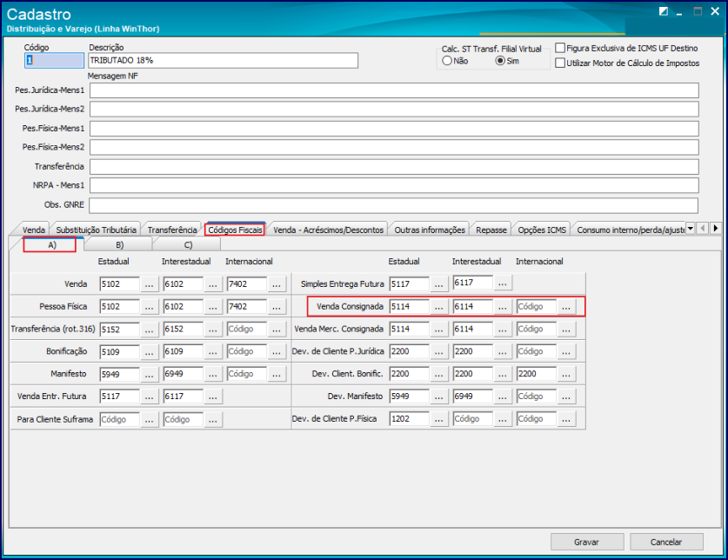Screen dimensions: 728x560
Task: Open lookup for Dev. Manifesto Internacional code
Action: (x=566, y=397)
